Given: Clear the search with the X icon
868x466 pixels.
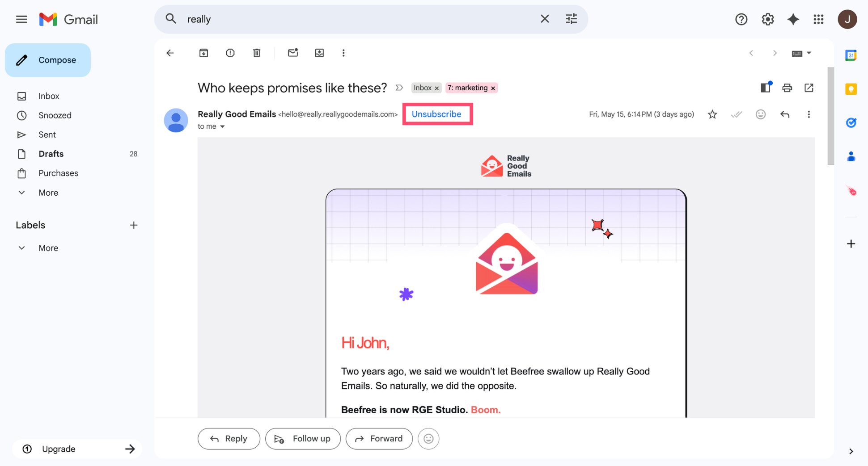Looking at the screenshot, I should point(545,19).
